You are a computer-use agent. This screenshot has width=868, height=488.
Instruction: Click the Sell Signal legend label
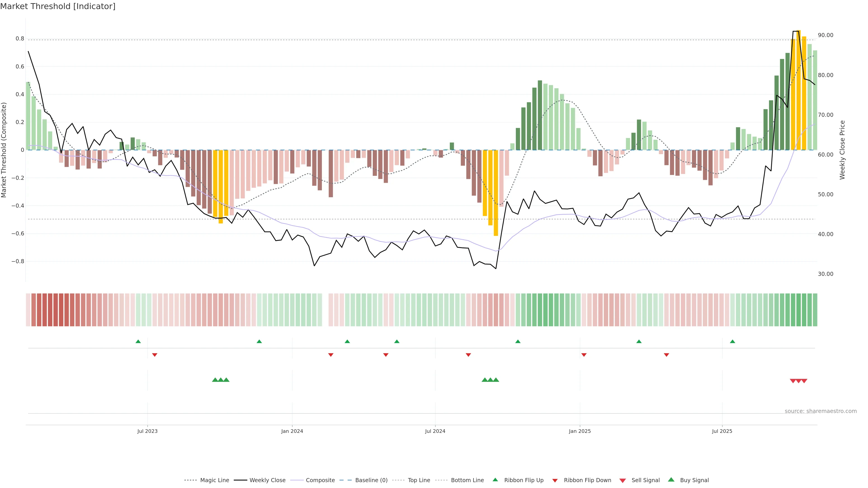click(x=645, y=480)
